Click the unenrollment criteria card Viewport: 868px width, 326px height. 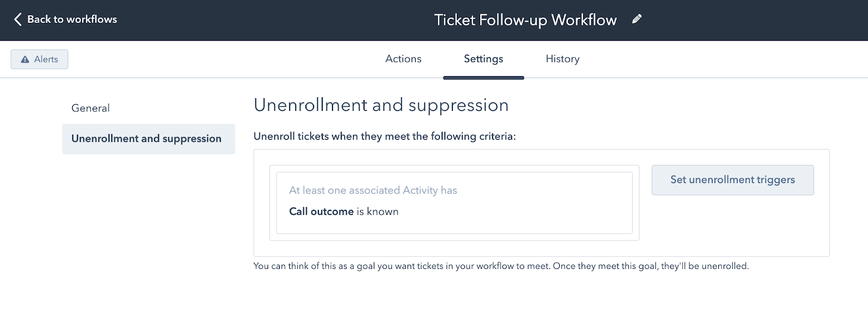[x=455, y=202]
